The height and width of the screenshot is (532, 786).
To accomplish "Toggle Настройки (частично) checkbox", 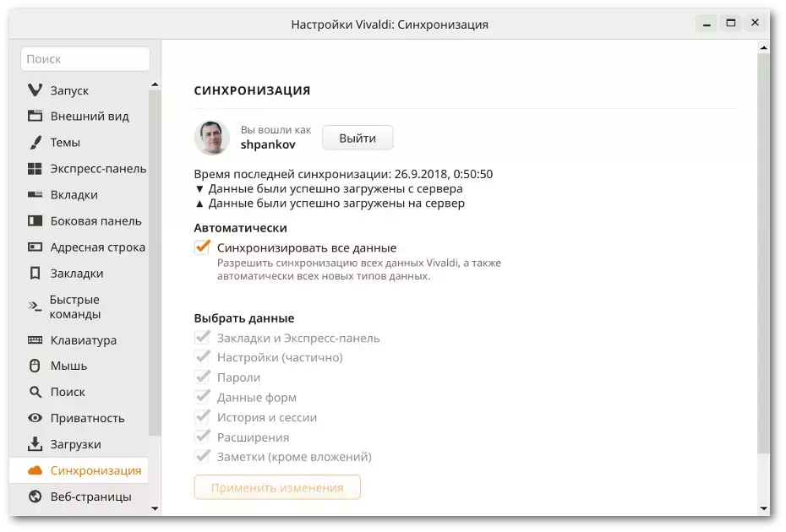I will (x=202, y=356).
